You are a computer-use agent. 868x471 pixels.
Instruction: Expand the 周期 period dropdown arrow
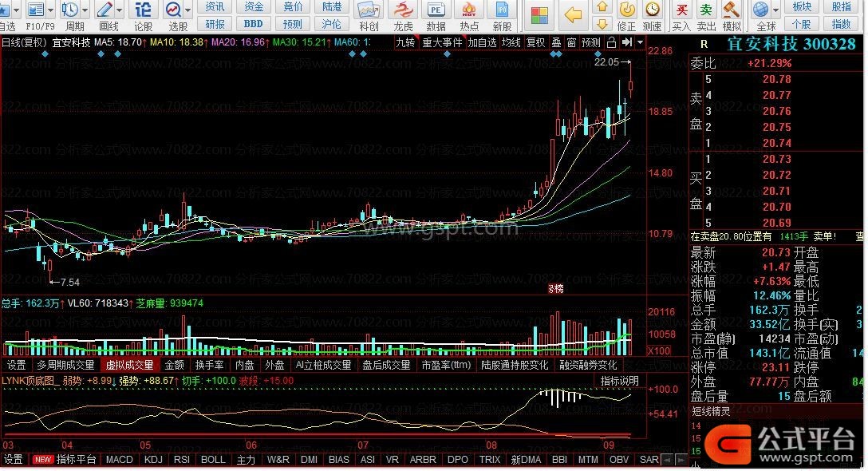[85, 10]
